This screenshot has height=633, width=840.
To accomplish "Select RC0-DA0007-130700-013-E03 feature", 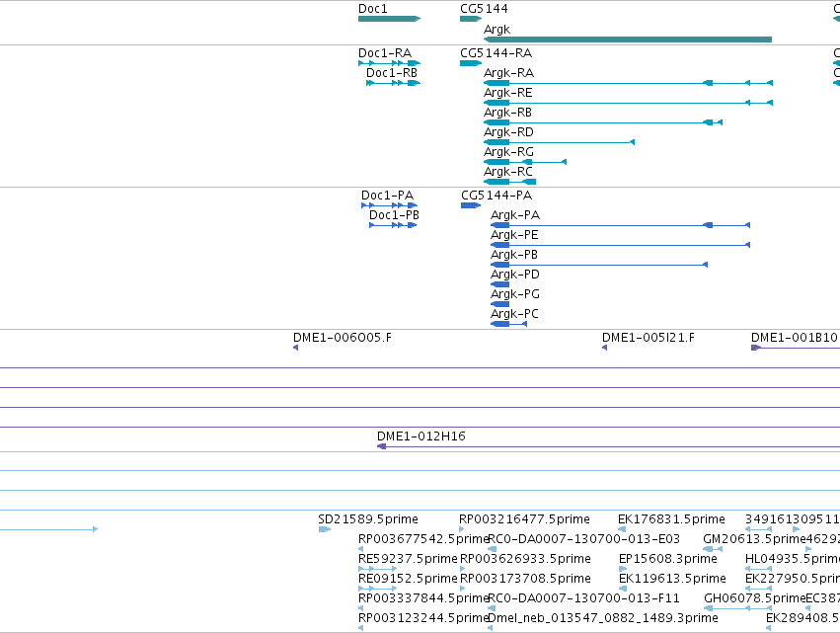I will (493, 549).
